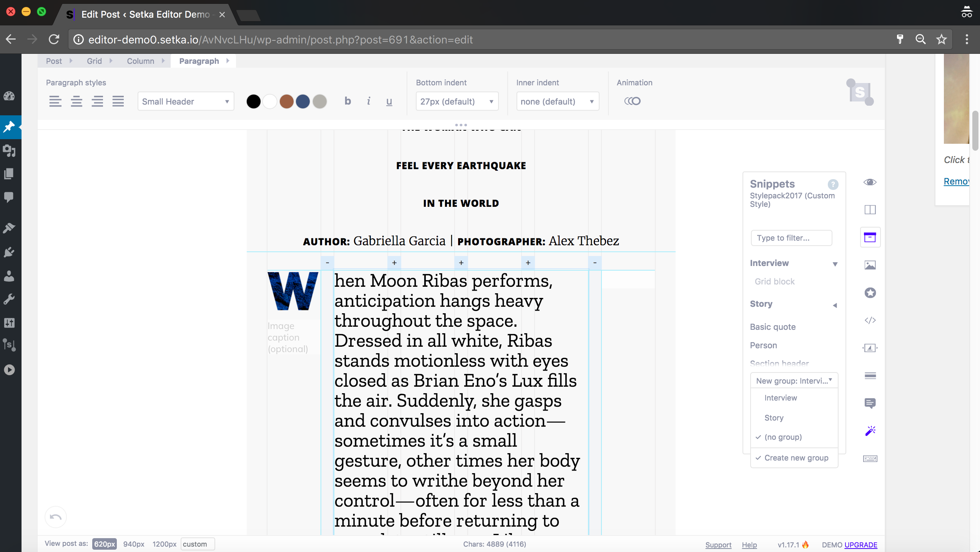The height and width of the screenshot is (552, 980).
Task: Select Post in the breadcrumb
Action: 54,61
